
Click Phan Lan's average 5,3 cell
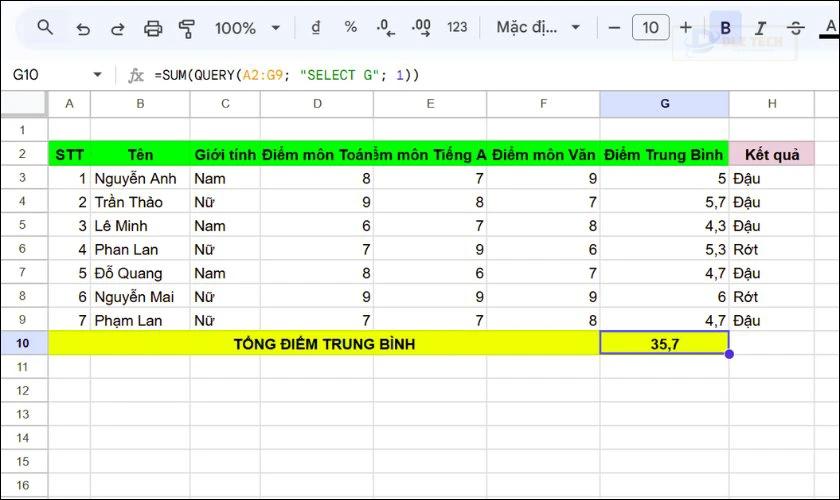coord(664,249)
